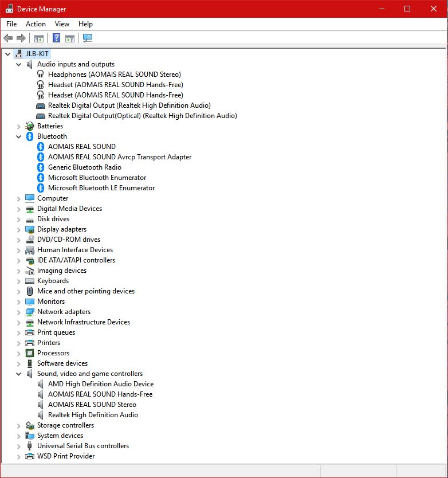Click the Disk drives category icon
The image size is (448, 478).
coord(30,220)
